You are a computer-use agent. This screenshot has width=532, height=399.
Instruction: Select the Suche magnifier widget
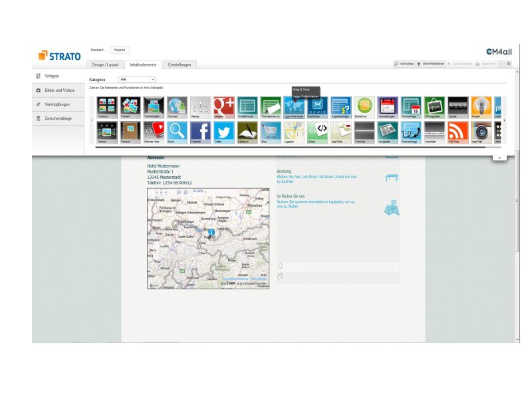[x=177, y=132]
